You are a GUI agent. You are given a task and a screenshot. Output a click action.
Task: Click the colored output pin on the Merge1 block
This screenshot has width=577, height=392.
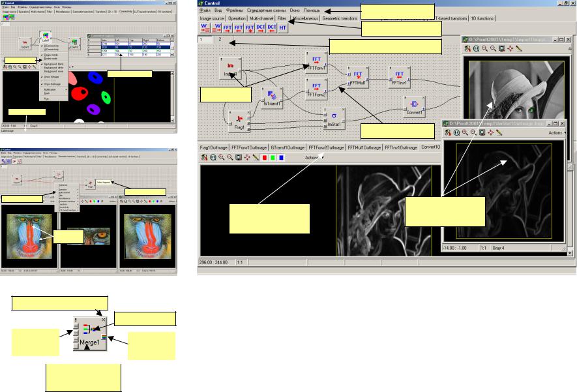click(104, 337)
